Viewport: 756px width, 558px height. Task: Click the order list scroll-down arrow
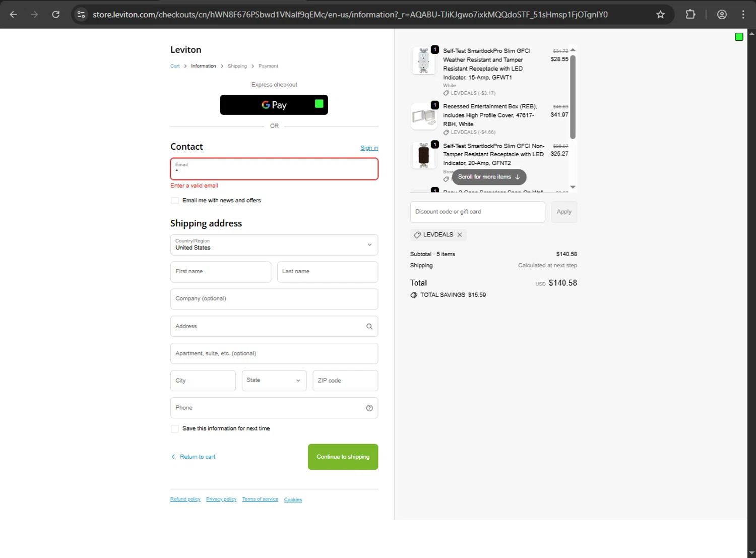[573, 187]
